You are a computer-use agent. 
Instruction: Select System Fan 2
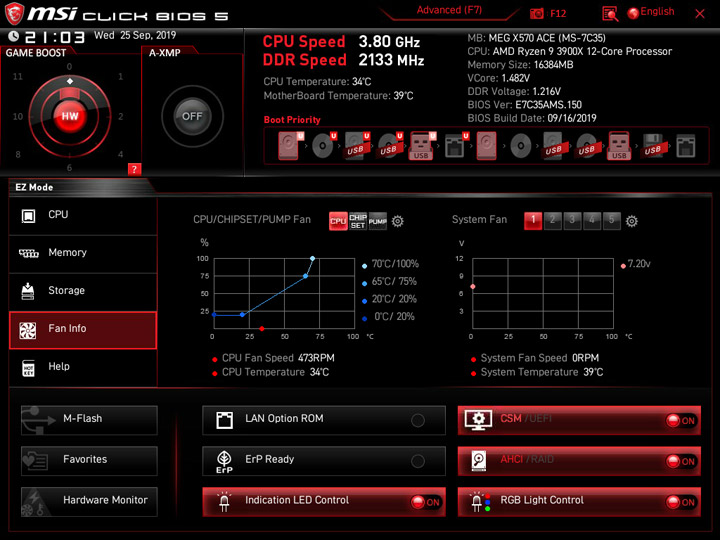click(x=552, y=220)
